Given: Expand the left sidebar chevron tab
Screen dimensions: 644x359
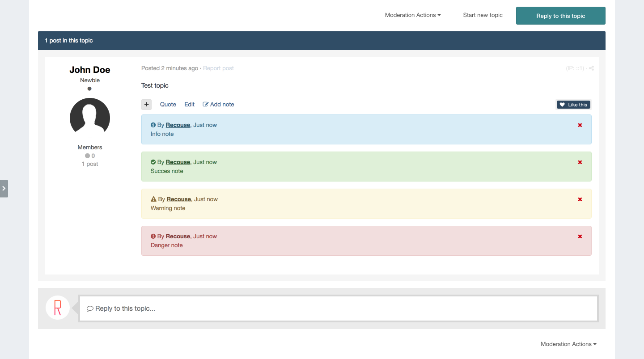Looking at the screenshot, I should pos(4,189).
